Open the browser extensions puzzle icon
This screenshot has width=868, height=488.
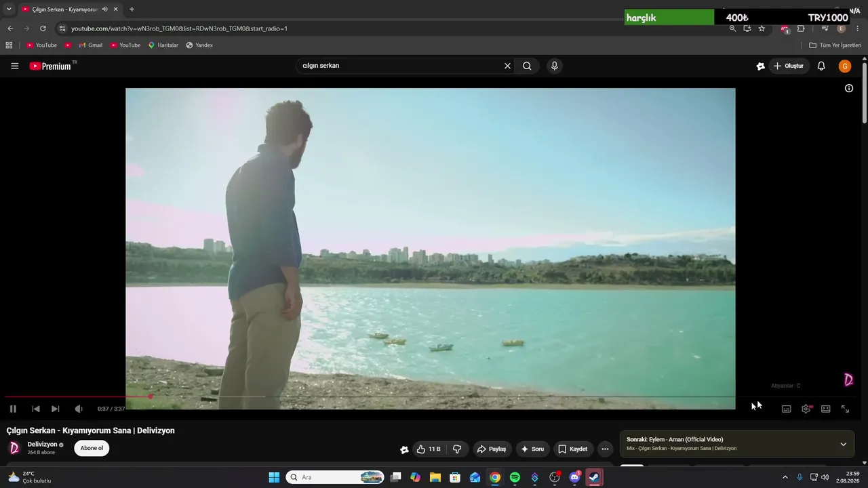801,28
